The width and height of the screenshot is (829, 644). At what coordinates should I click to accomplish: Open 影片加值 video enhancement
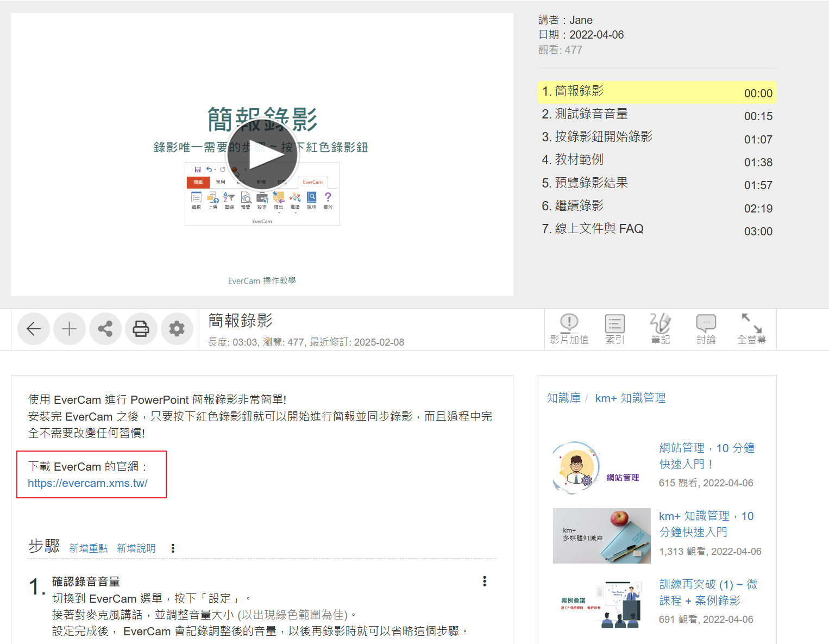569,329
